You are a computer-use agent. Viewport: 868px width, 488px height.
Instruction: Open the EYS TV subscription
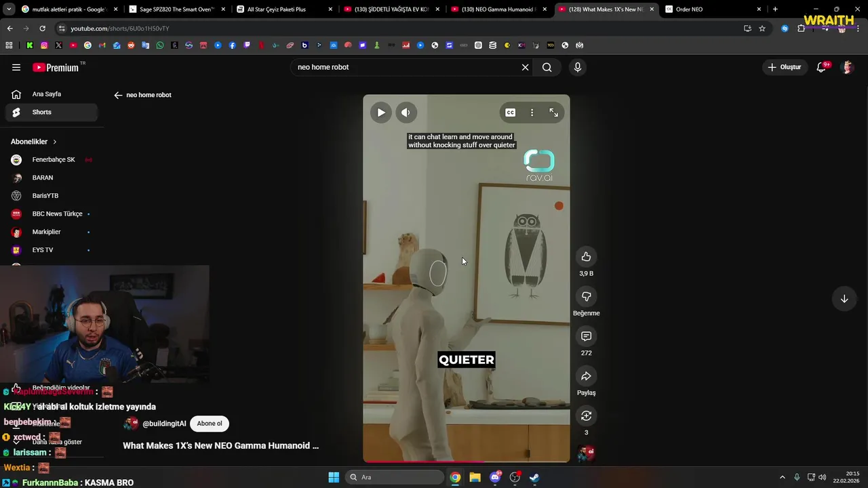click(x=52, y=250)
